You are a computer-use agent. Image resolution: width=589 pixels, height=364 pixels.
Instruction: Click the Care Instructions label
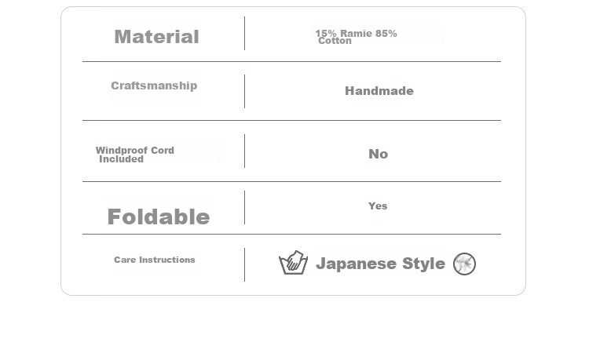click(x=155, y=260)
